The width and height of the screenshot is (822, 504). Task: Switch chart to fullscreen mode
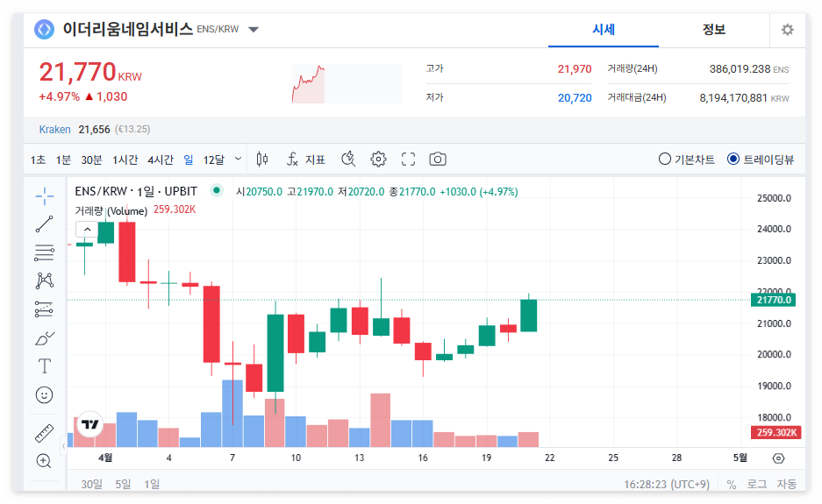(x=408, y=160)
